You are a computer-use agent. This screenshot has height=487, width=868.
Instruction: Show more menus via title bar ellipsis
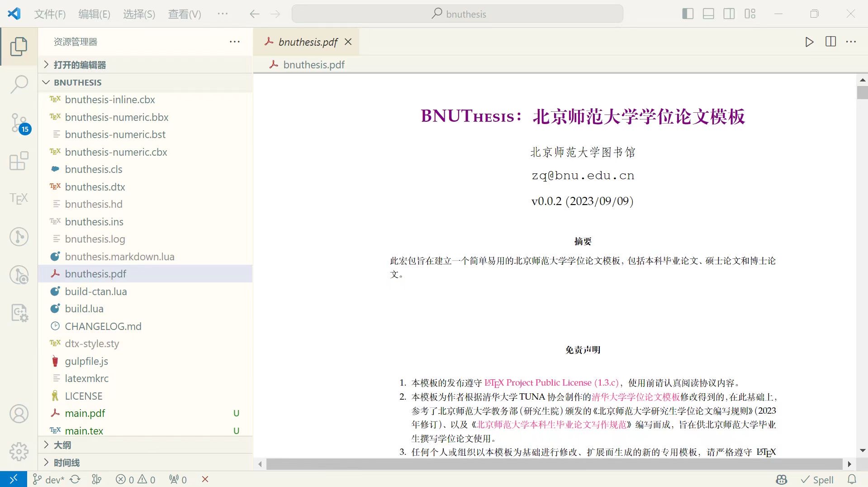click(223, 14)
